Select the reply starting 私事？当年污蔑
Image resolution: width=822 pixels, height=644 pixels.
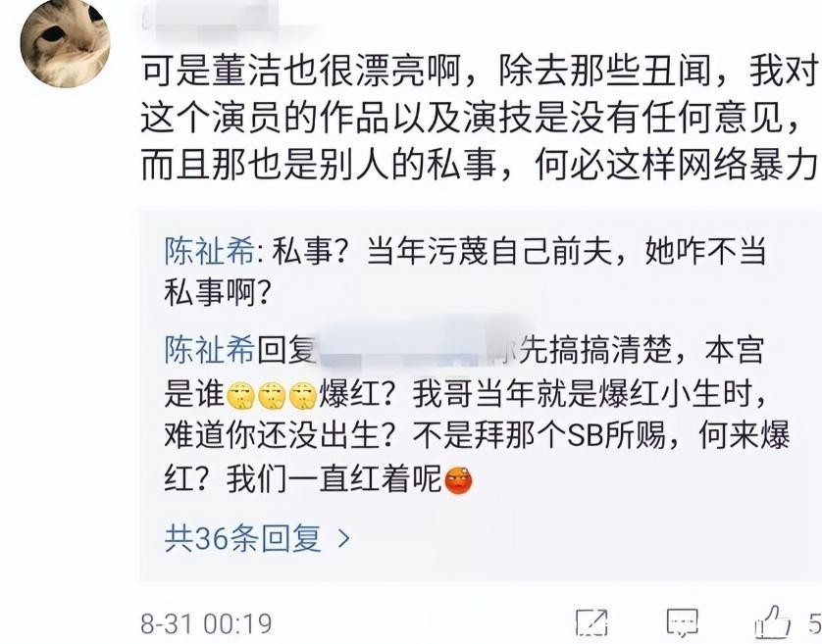pos(466,272)
